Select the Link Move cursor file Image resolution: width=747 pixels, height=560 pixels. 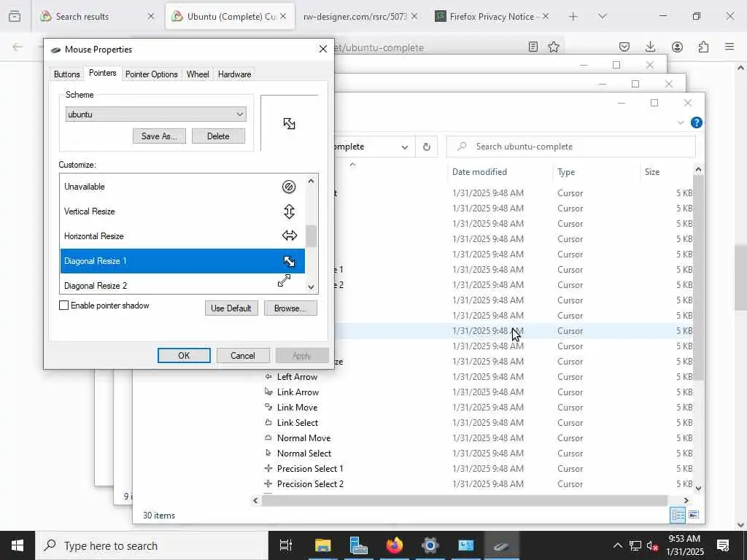(x=297, y=407)
